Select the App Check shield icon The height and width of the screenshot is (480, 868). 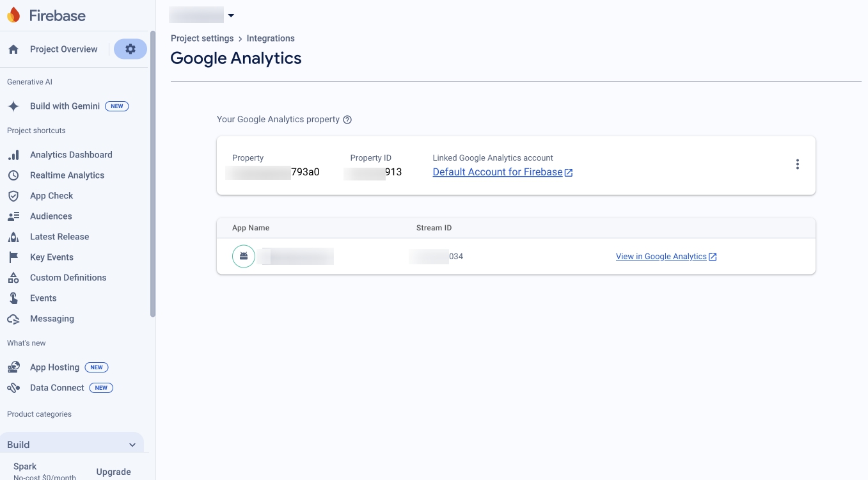tap(13, 196)
